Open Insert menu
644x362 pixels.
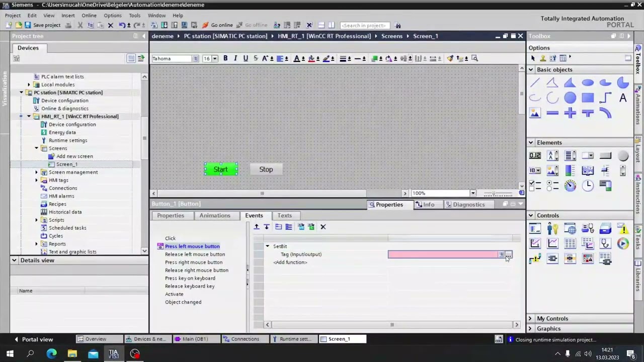coord(68,16)
